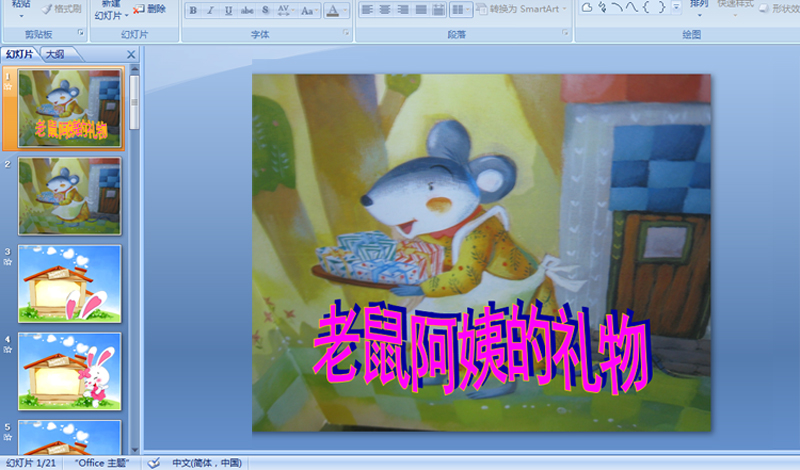Expand the shapes gallery
Image resolution: width=800 pixels, height=470 pixels.
point(676,7)
